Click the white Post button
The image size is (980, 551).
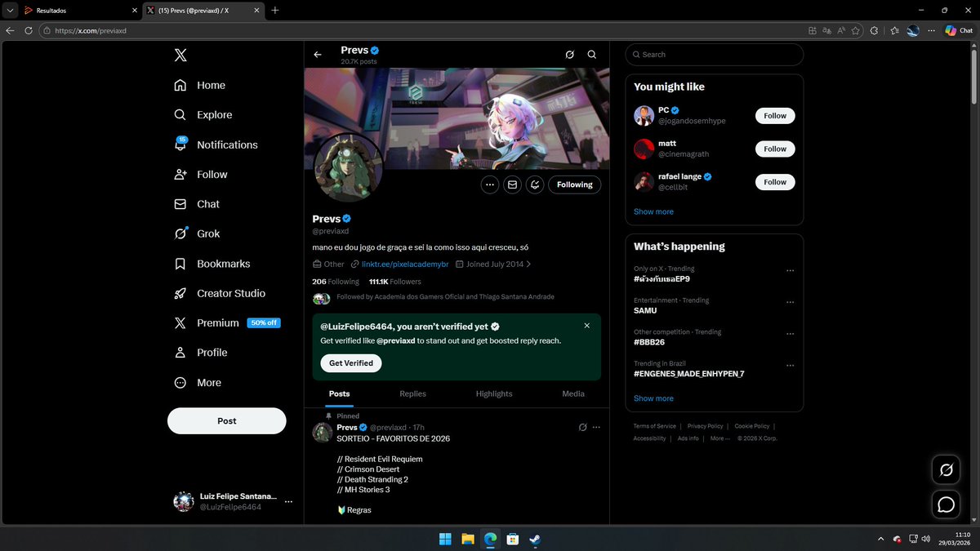[x=227, y=420]
